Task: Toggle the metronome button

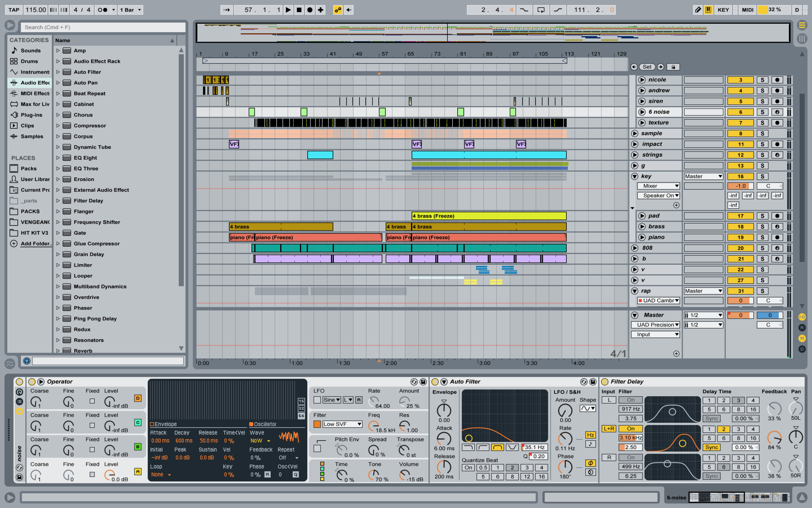Action: pos(102,10)
